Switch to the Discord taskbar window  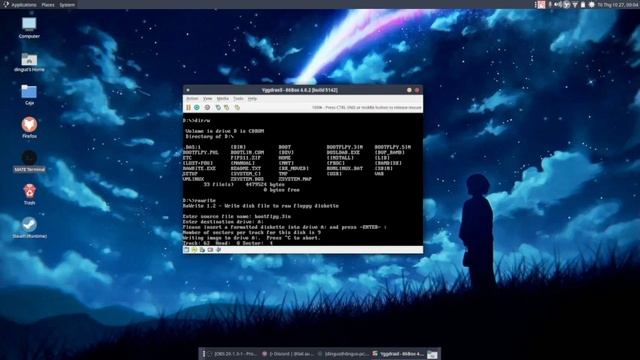pos(287,354)
